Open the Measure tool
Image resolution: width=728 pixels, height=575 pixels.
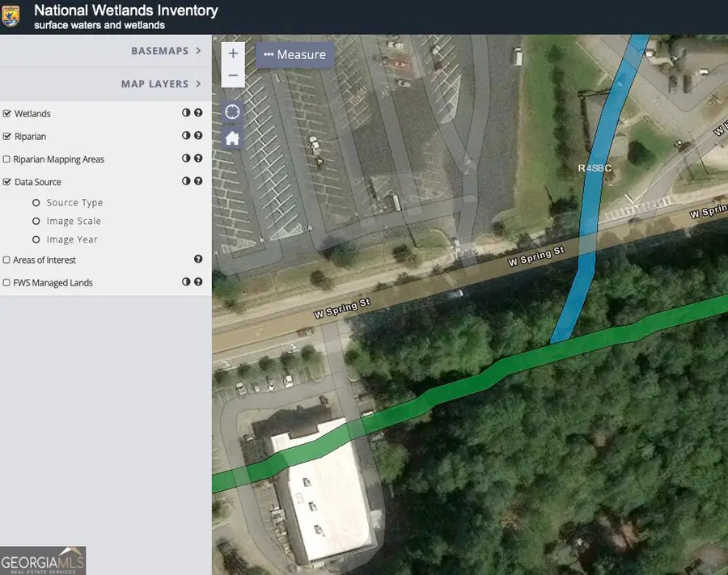(294, 55)
